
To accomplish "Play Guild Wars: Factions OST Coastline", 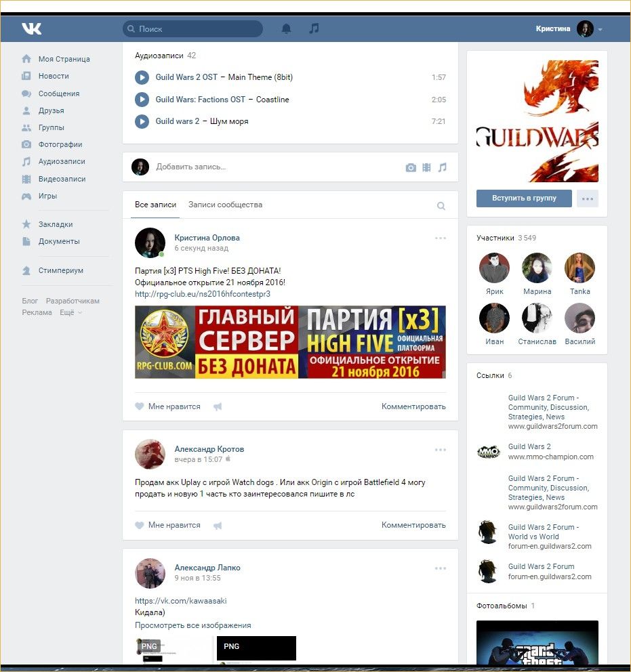I will point(142,100).
